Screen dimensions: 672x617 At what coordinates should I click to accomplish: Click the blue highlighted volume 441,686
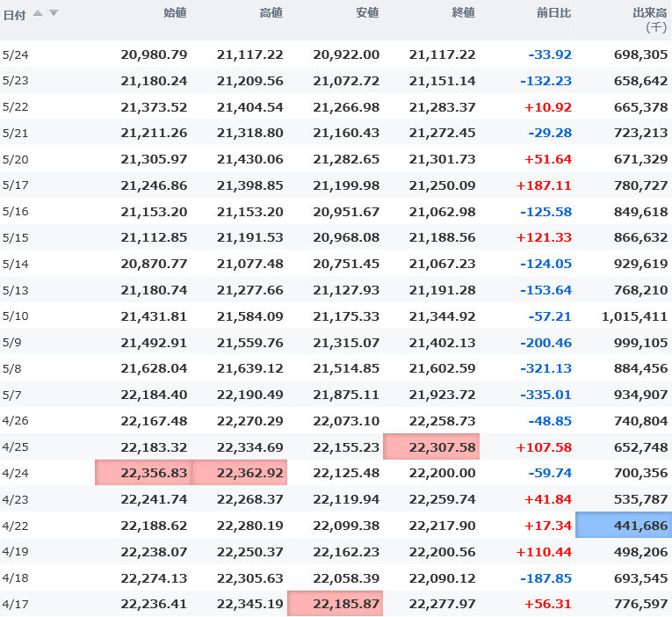click(x=625, y=526)
